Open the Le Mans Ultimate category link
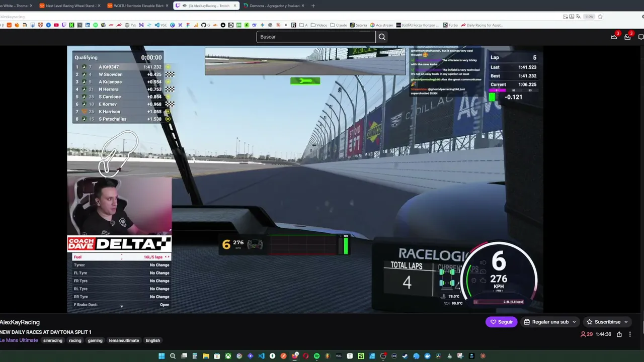 click(x=19, y=340)
